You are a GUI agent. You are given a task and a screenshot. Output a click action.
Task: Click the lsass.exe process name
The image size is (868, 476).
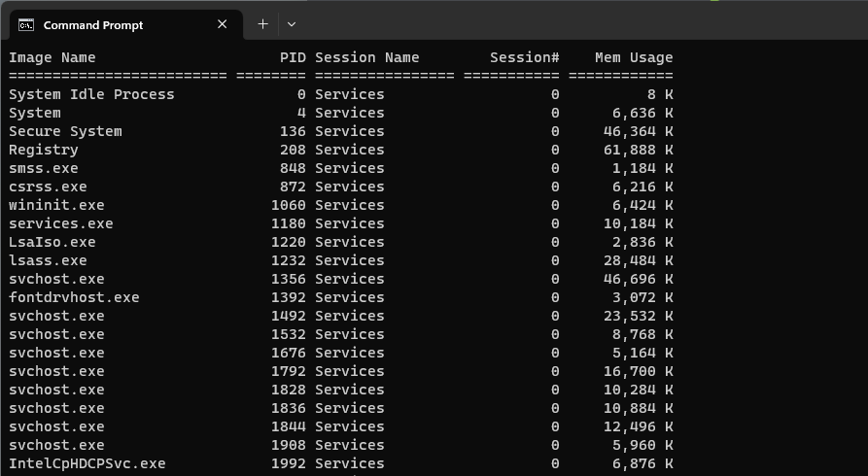(x=48, y=260)
